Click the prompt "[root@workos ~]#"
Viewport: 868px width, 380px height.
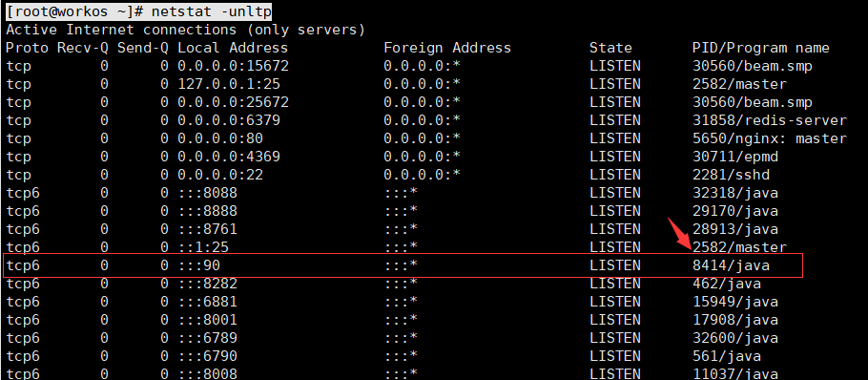[x=74, y=11]
